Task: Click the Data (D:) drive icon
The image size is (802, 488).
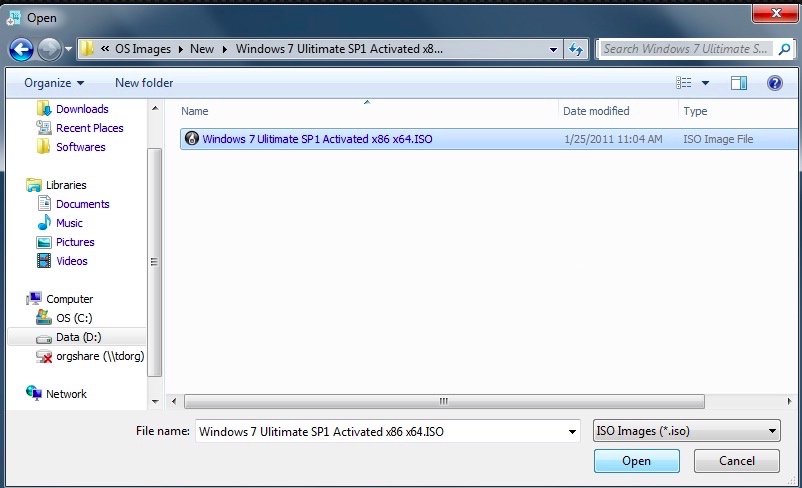Action: pyautogui.click(x=44, y=339)
